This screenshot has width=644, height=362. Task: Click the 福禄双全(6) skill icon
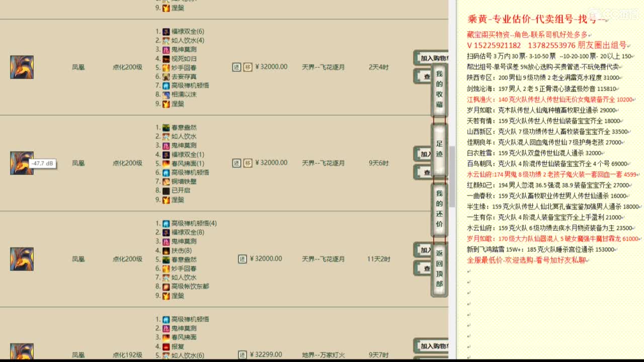tap(166, 31)
